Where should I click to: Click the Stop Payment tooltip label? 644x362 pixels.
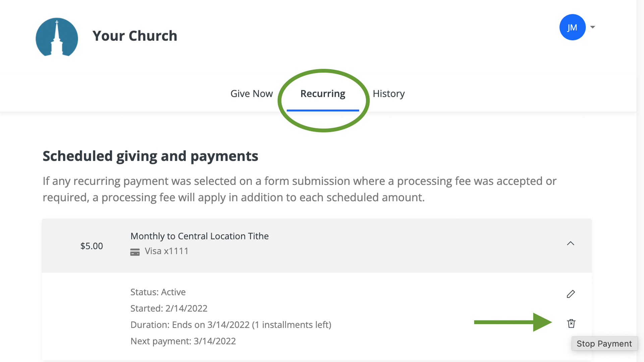604,344
